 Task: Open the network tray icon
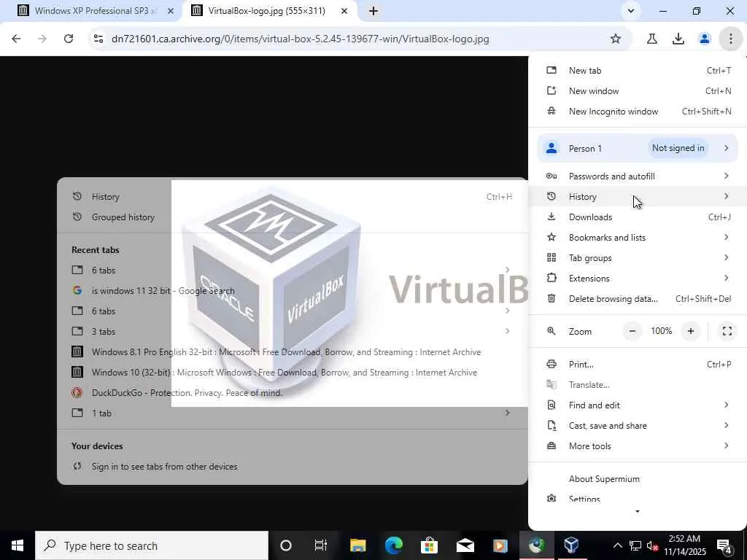pos(635,545)
